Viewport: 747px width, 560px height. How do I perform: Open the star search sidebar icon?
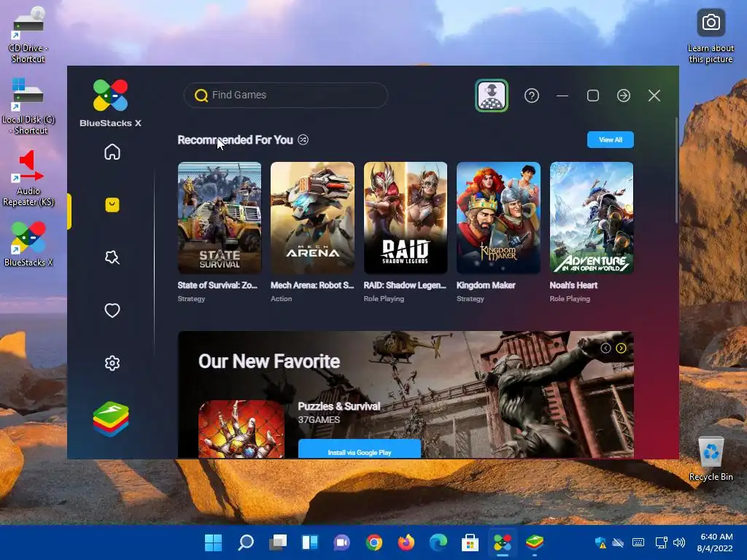click(112, 257)
